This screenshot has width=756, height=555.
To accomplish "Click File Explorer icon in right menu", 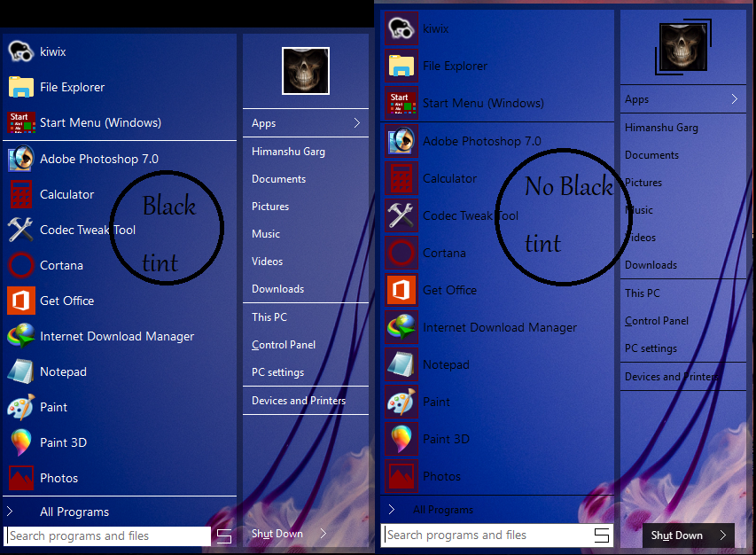I will (x=401, y=66).
